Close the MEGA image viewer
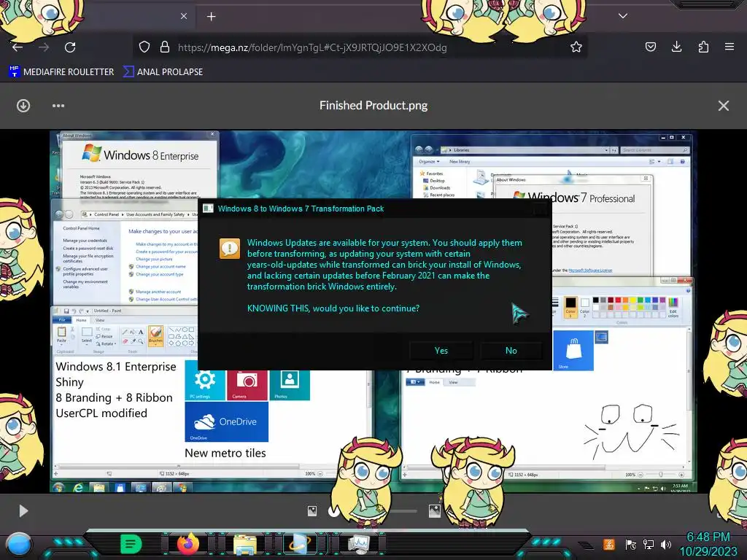 point(723,106)
